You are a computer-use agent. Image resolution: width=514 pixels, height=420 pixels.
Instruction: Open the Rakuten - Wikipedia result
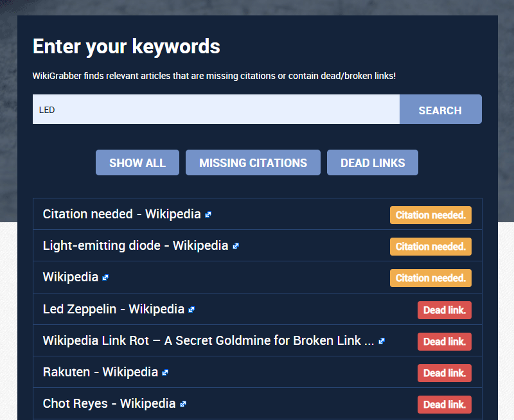[x=100, y=372]
